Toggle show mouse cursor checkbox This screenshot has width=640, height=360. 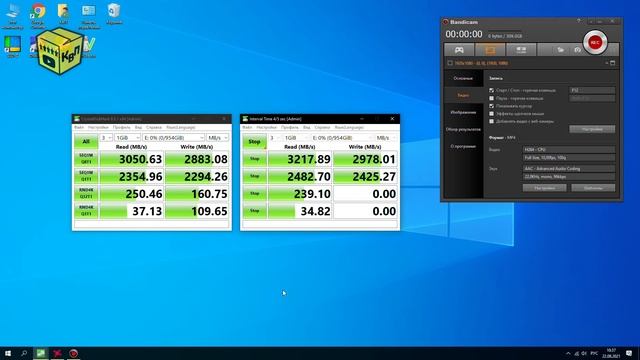click(x=491, y=106)
